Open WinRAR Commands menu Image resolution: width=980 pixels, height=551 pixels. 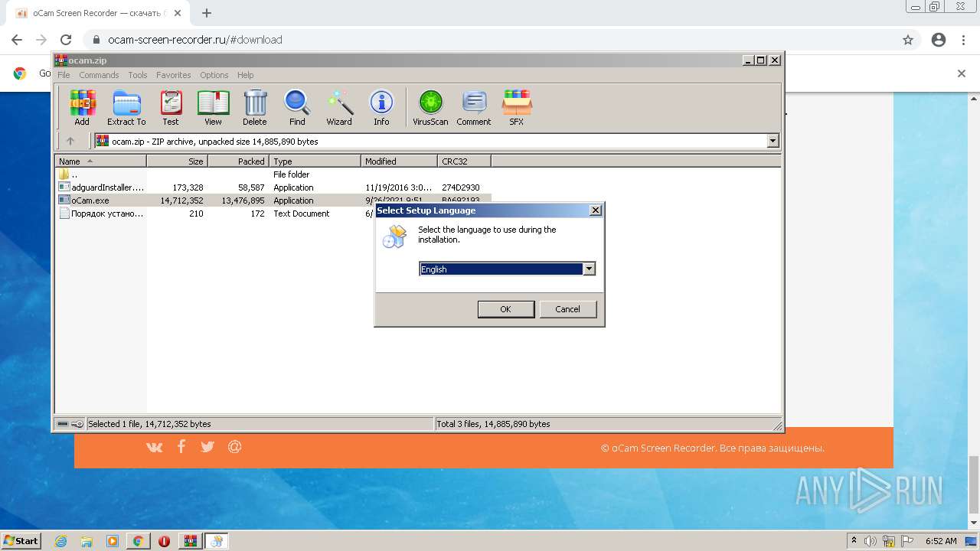99,75
